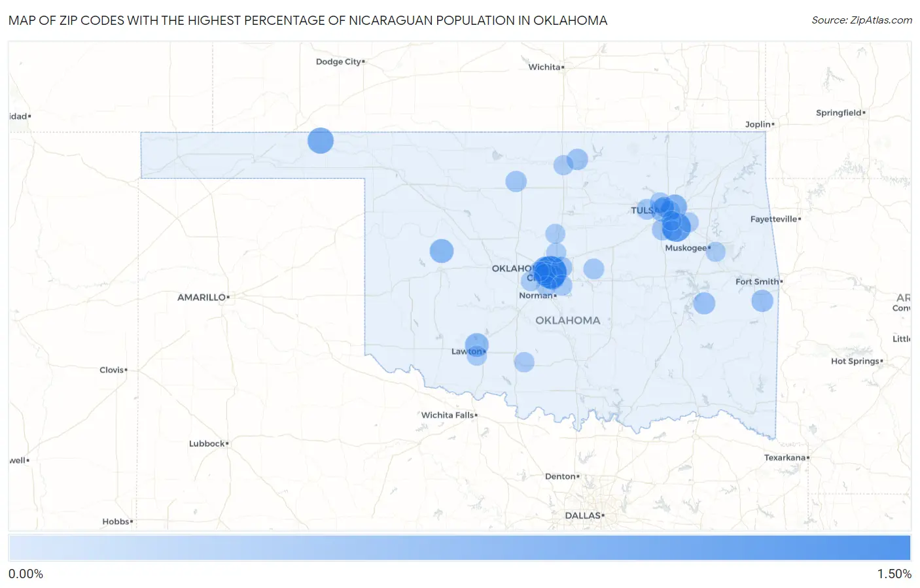
Task: Click the Lubbock city label
Action: coord(207,443)
